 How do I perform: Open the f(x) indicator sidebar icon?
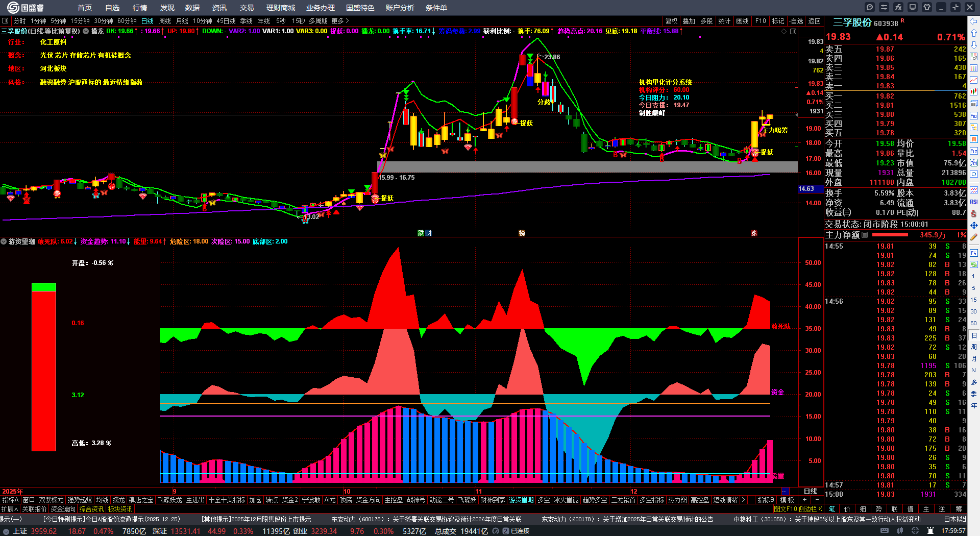pyautogui.click(x=974, y=162)
